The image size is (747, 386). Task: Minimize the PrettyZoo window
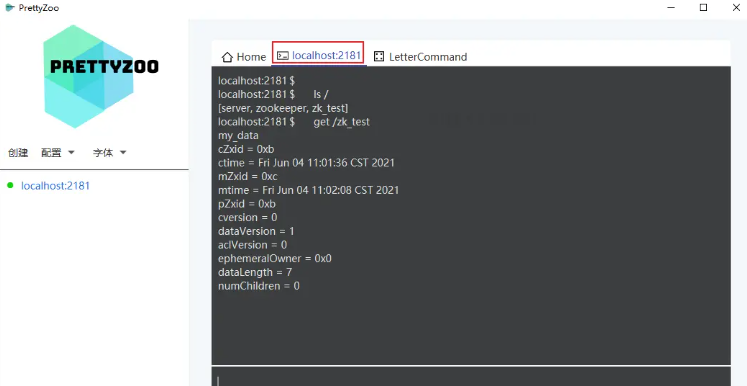tap(671, 8)
